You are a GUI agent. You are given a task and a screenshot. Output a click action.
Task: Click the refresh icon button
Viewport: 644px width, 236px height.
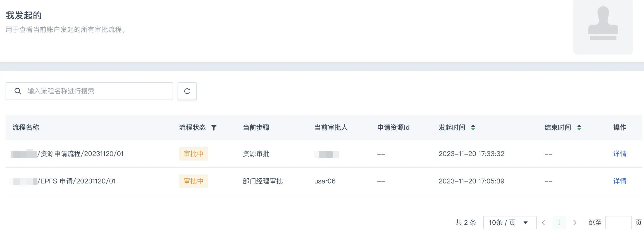pyautogui.click(x=187, y=91)
